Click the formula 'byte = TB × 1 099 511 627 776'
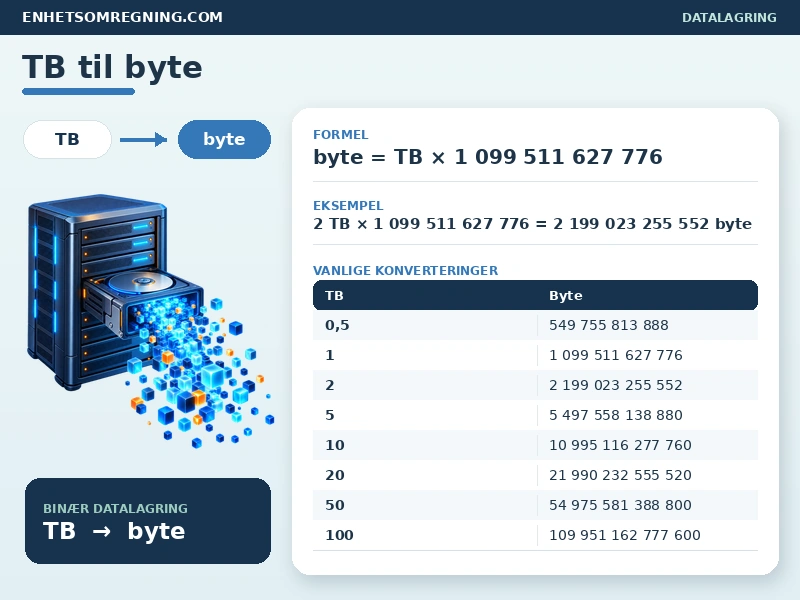 [x=488, y=157]
